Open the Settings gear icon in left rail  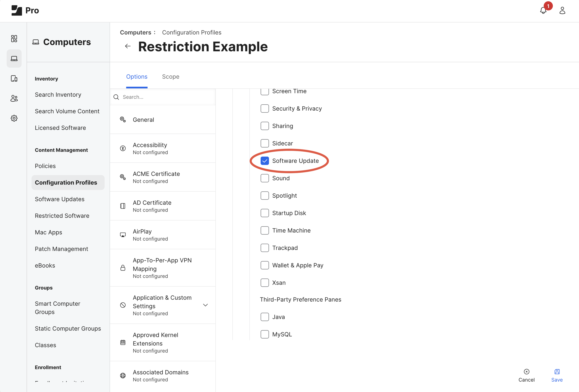[x=14, y=118]
